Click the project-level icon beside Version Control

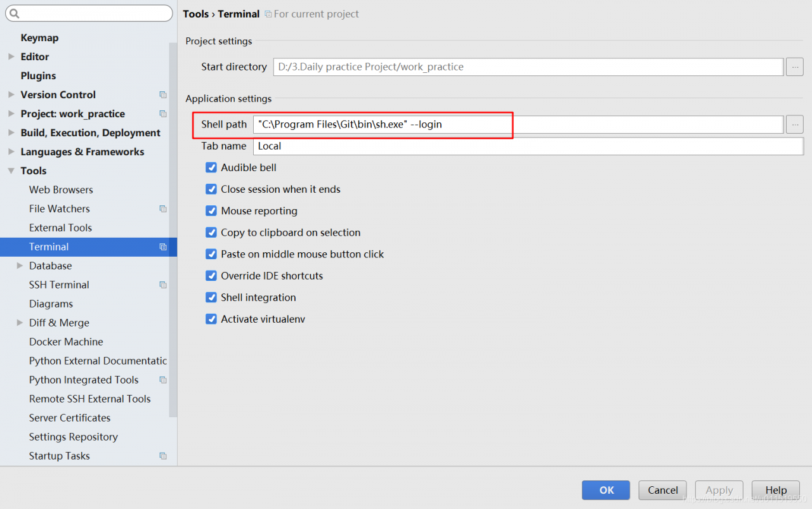(x=163, y=95)
